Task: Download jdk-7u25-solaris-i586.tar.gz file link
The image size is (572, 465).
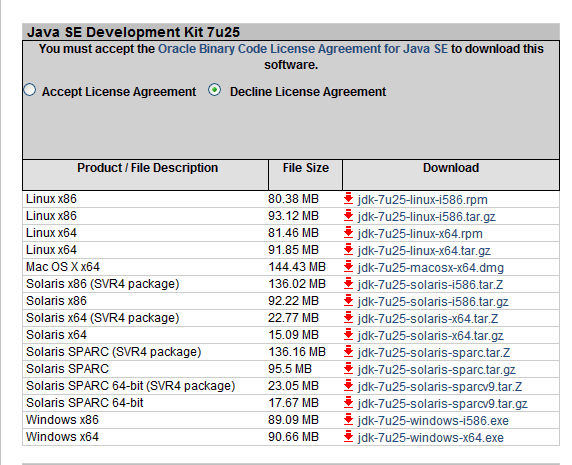Action: pos(433,302)
